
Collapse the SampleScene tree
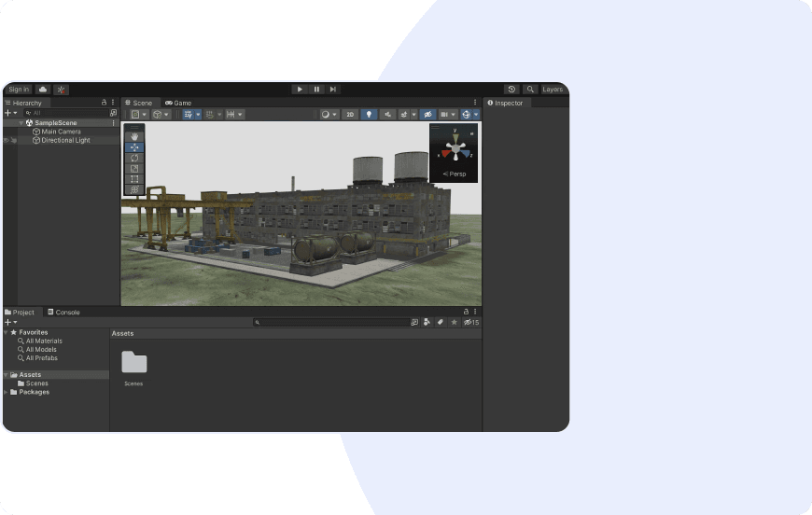[21, 123]
